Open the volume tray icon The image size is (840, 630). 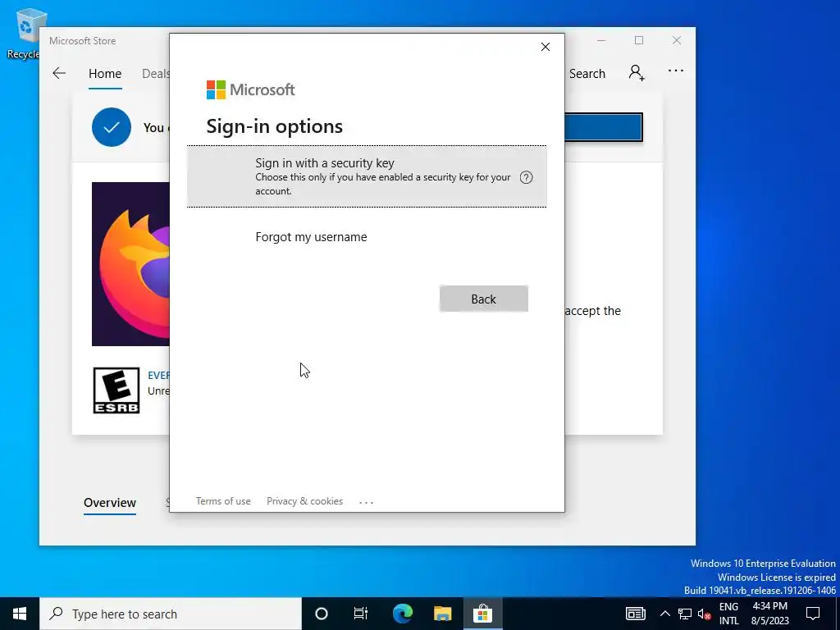tap(704, 614)
